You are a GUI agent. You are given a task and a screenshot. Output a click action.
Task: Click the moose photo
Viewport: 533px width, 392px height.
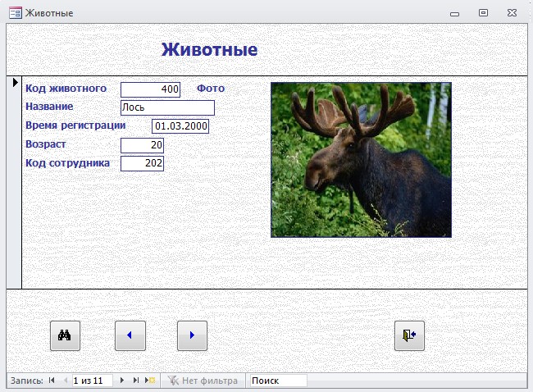(361, 160)
